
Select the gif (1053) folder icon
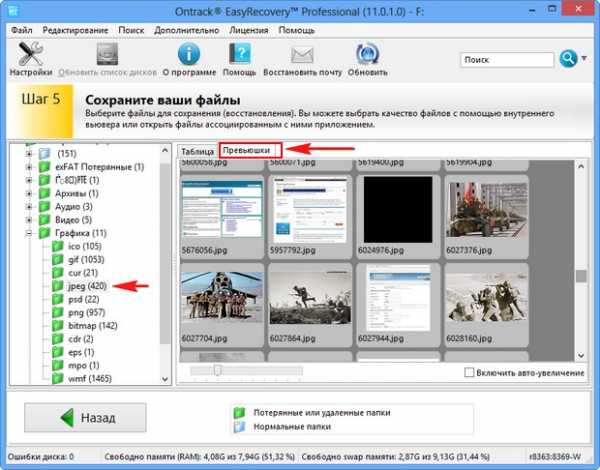click(58, 259)
